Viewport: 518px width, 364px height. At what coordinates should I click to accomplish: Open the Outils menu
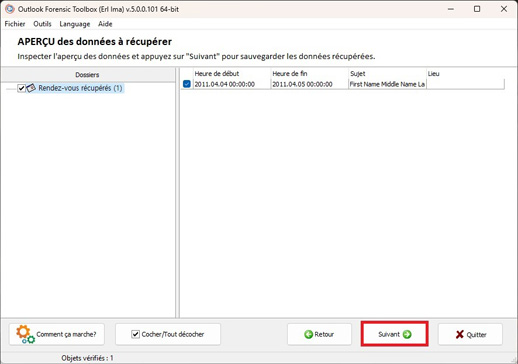click(42, 24)
